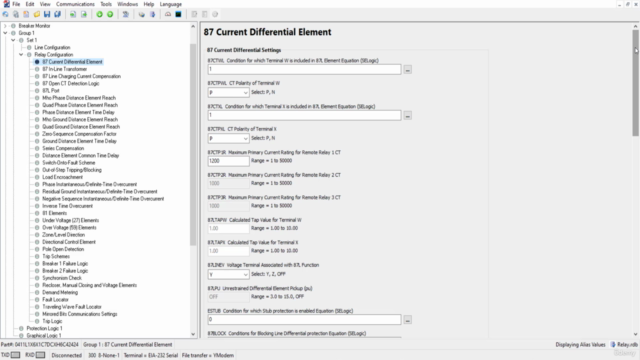Collapse the Relay Configuration tree node
The width and height of the screenshot is (640, 360).
[x=21, y=55]
